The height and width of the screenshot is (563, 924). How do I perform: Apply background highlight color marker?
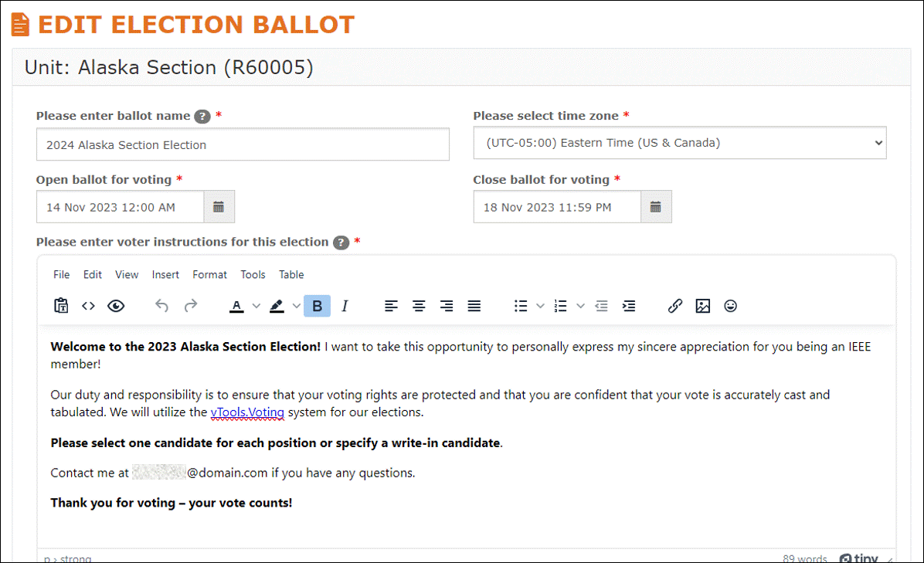pyautogui.click(x=277, y=306)
